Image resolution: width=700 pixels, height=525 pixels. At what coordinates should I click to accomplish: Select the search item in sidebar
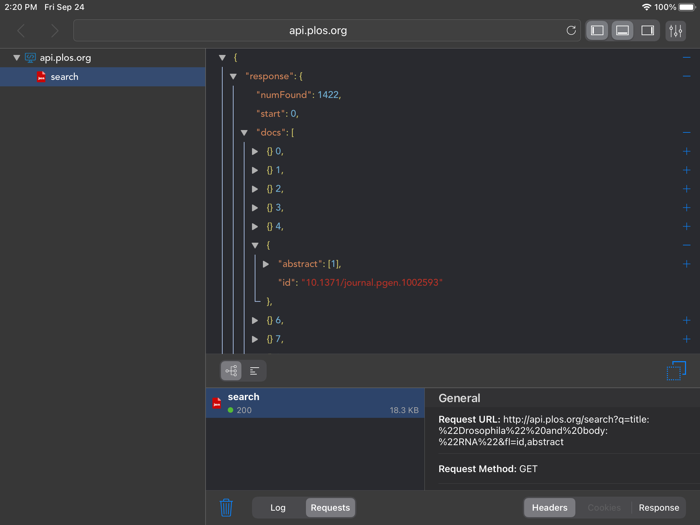(x=103, y=77)
